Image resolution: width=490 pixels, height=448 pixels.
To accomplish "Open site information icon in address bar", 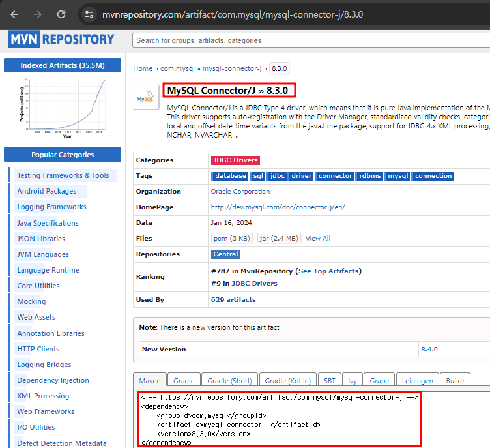I will pos(89,14).
